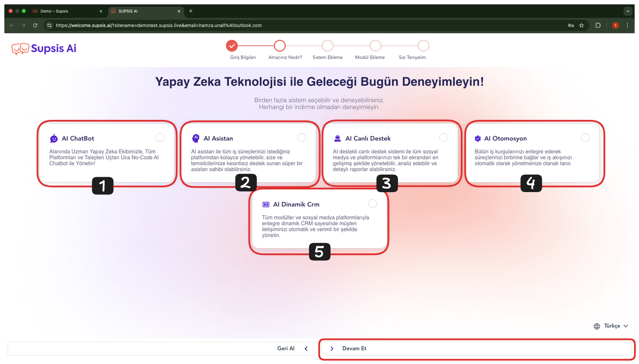The height and width of the screenshot is (364, 639).
Task: Click the 'AI Asistan' card title
Action: 218,139
